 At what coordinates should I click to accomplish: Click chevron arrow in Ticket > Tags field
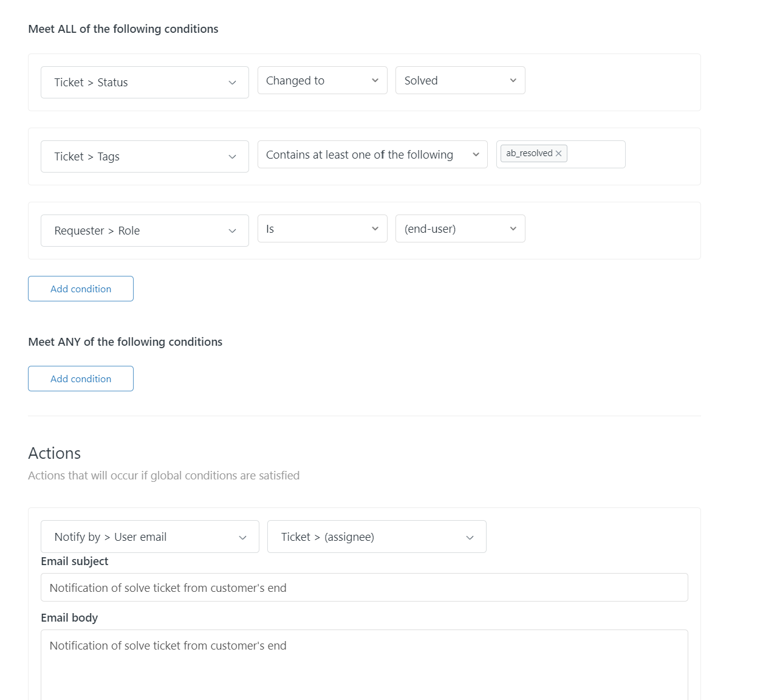(x=232, y=157)
